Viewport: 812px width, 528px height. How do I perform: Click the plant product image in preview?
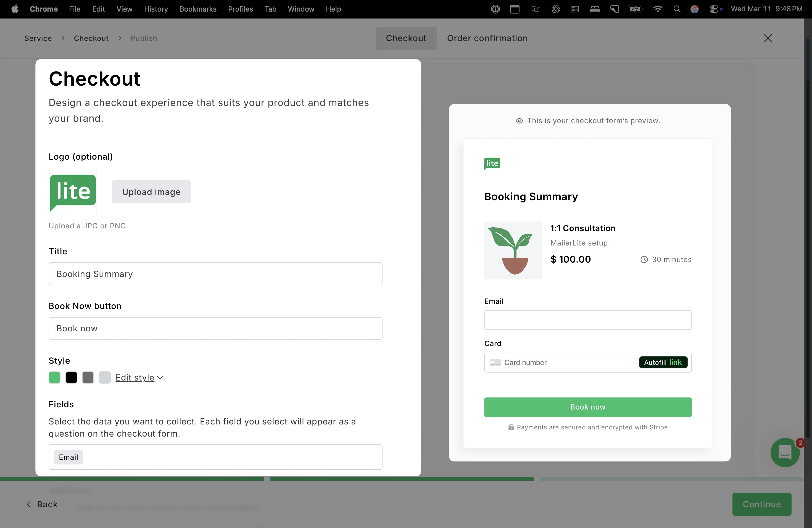[513, 250]
